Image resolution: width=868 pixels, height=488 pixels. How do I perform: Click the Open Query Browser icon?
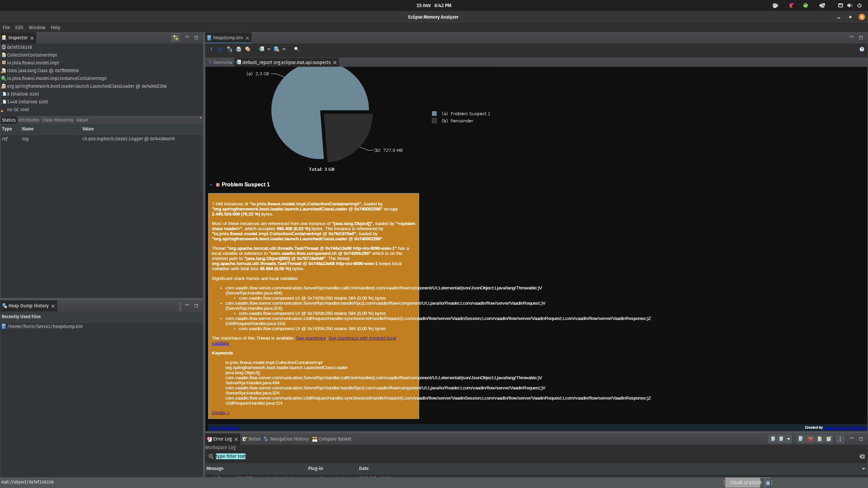click(276, 49)
